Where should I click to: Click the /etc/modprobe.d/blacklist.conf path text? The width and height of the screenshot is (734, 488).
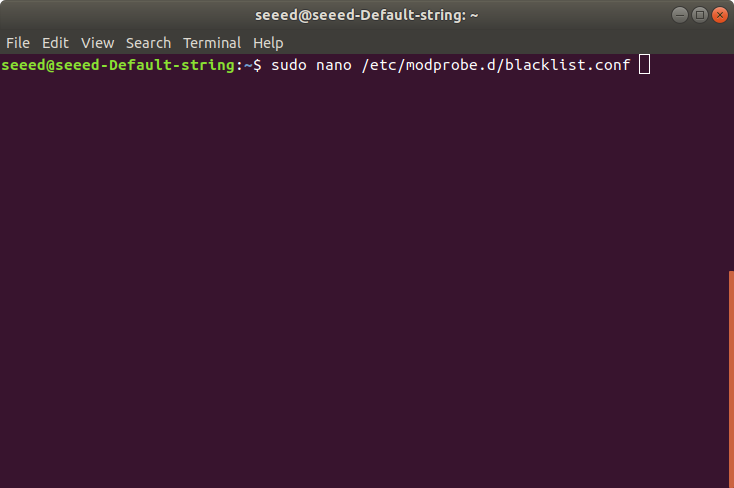coord(496,65)
